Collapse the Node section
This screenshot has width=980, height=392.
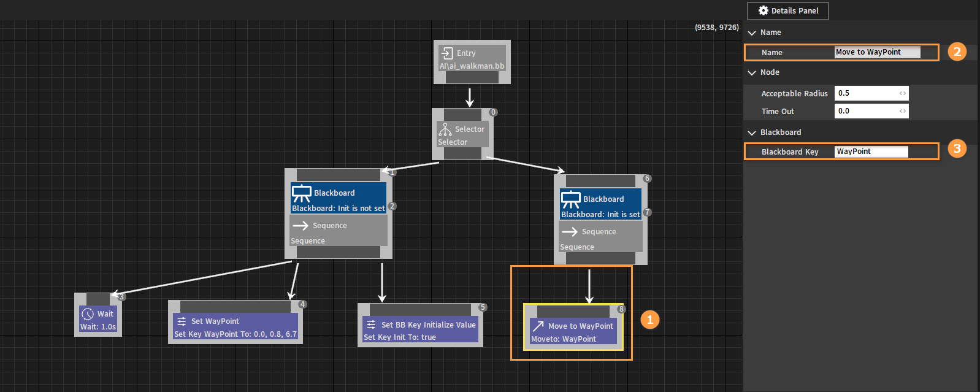click(752, 72)
